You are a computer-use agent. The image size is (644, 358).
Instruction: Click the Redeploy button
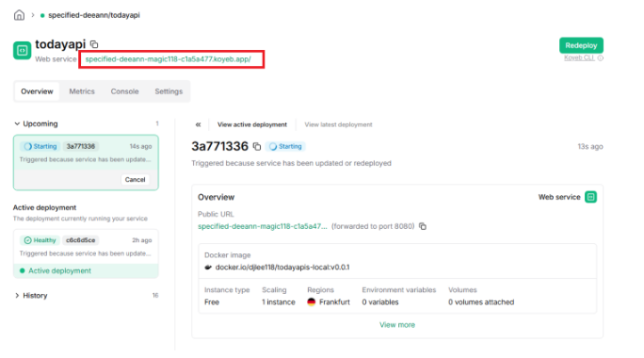tap(581, 45)
